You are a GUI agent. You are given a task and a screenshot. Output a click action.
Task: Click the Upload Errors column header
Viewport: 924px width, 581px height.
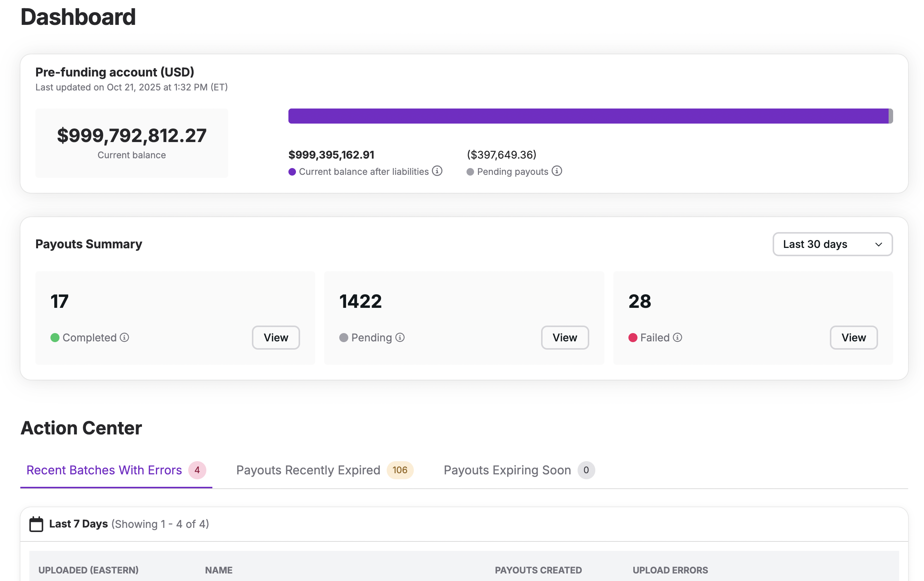[x=670, y=570]
